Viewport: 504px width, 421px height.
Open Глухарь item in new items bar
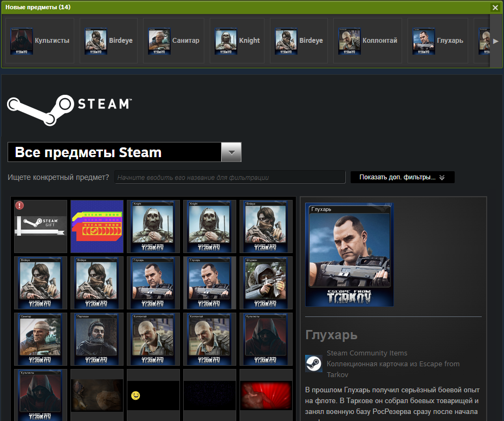click(438, 41)
